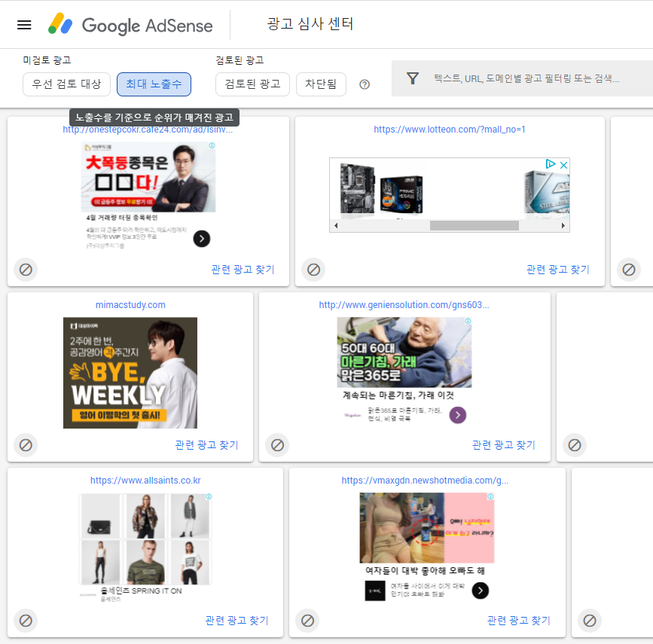653x644 pixels.
Task: Block the lotteon.com ad
Action: [x=313, y=270]
